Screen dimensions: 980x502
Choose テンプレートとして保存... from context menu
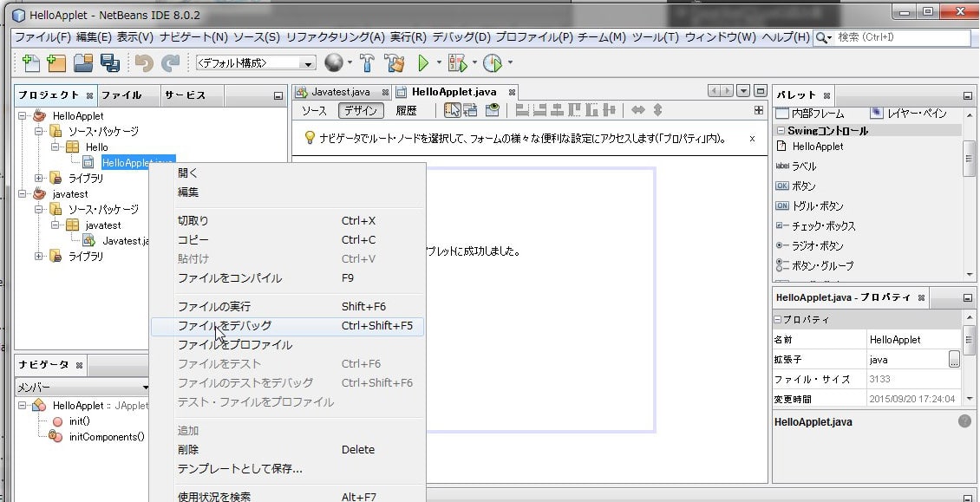(x=288, y=469)
